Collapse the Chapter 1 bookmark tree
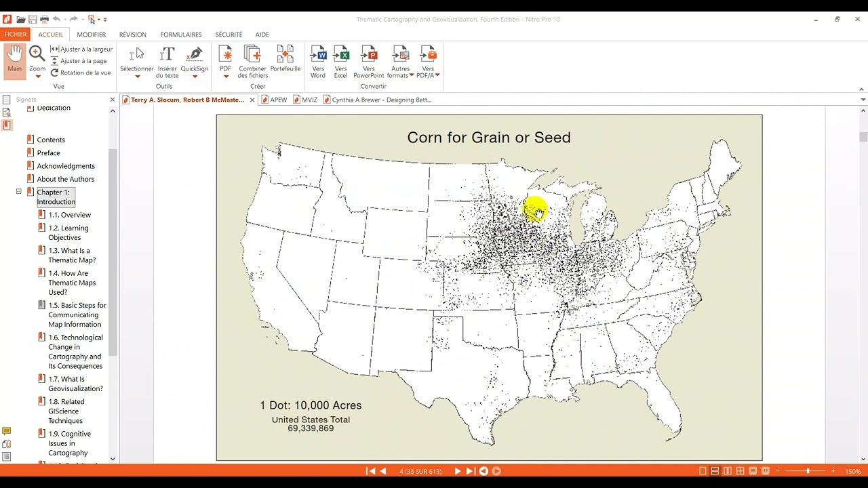 pos(19,192)
